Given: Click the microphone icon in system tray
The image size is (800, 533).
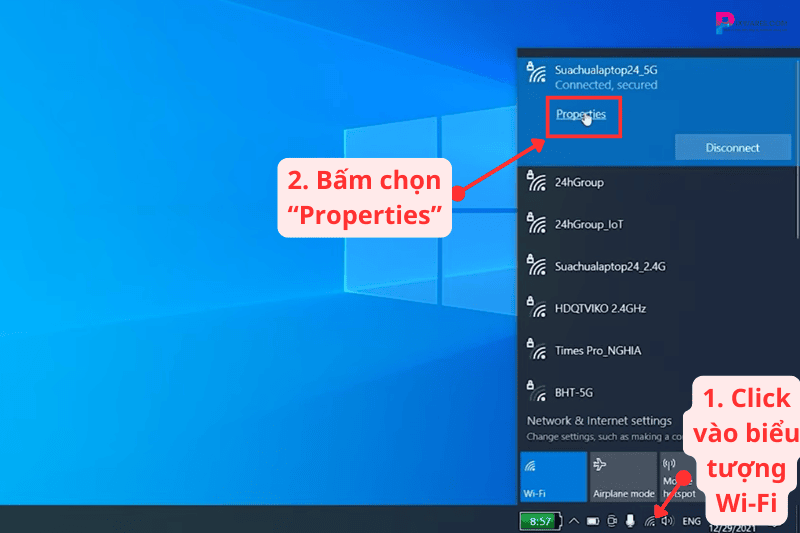Looking at the screenshot, I should coord(630,521).
